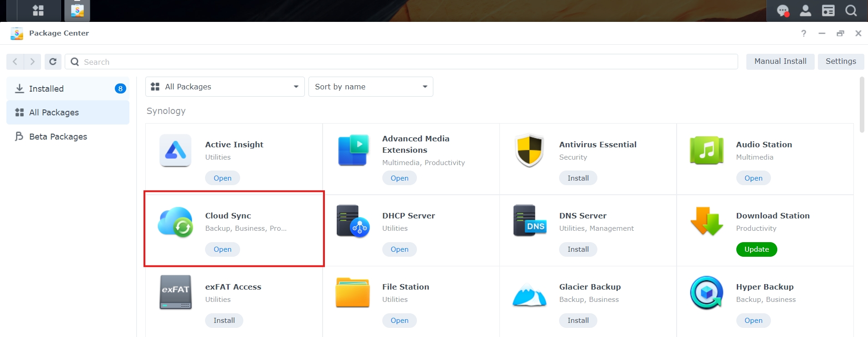Click the package list vertical scrollbar
This screenshot has height=337, width=868.
tap(862, 105)
